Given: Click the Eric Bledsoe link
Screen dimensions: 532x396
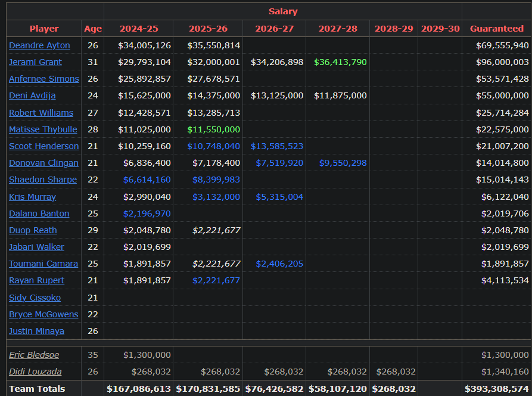Looking at the screenshot, I should coord(34,355).
